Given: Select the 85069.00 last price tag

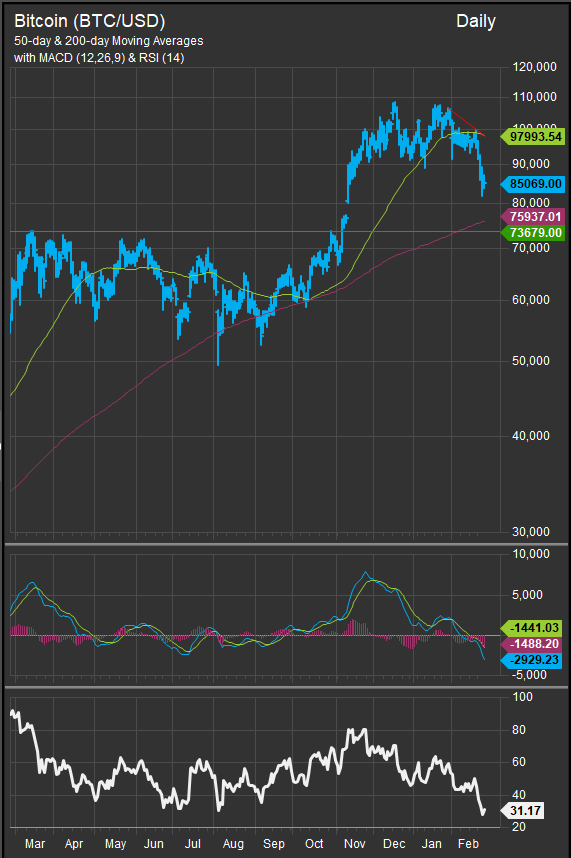Looking at the screenshot, I should [533, 184].
